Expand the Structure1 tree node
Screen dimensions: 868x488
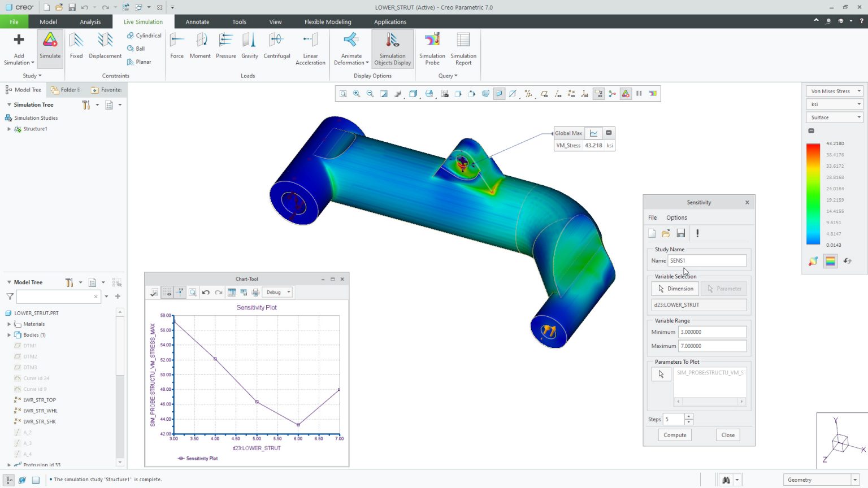[x=8, y=129]
